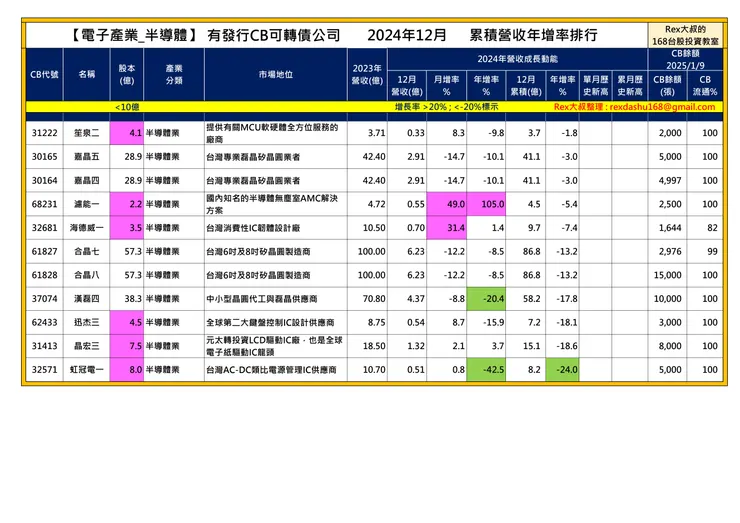Click CB code cell 61828
Image resolution: width=740 pixels, height=523 pixels.
tap(44, 275)
